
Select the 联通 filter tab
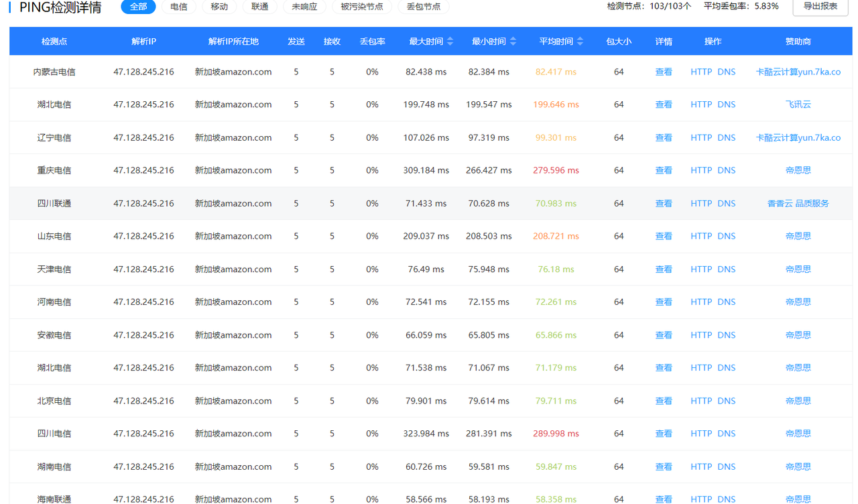(x=260, y=7)
